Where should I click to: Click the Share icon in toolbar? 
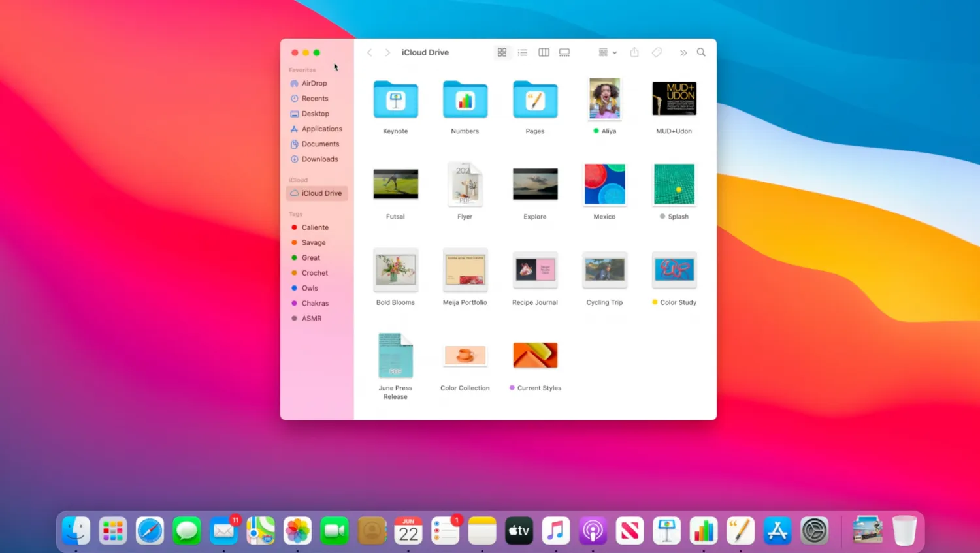click(x=634, y=52)
